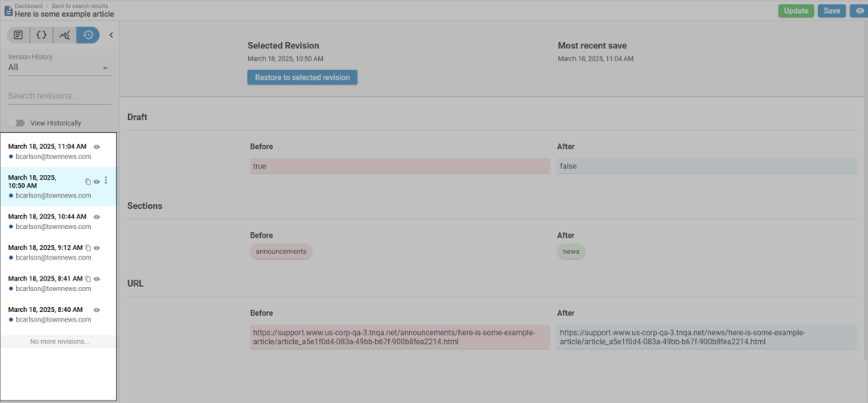The height and width of the screenshot is (403, 868).
Task: Copy icon on the 10:50 AM revision
Action: [88, 181]
